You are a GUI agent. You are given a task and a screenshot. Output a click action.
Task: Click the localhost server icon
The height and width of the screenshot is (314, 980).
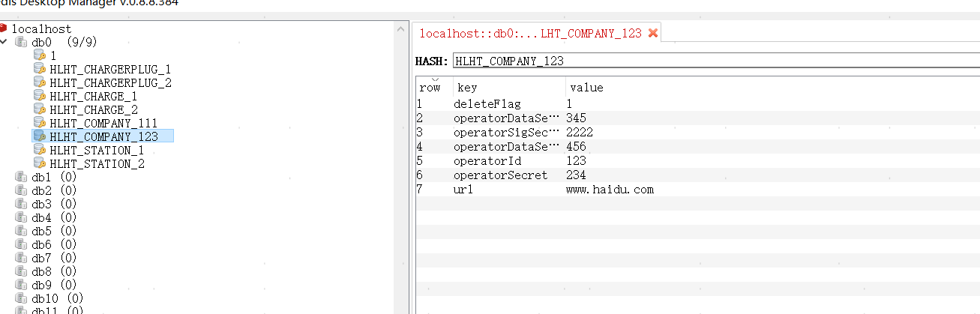[x=4, y=28]
